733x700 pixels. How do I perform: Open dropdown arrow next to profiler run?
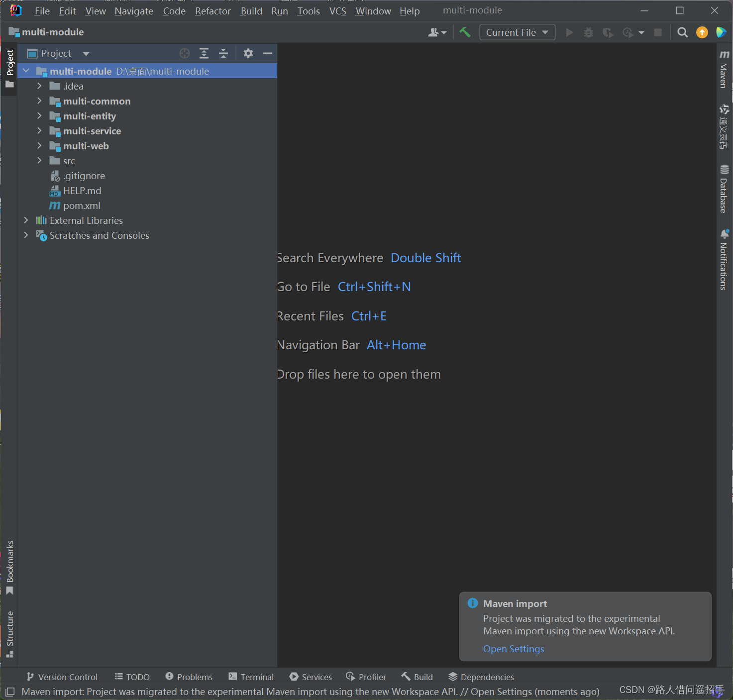(x=641, y=33)
